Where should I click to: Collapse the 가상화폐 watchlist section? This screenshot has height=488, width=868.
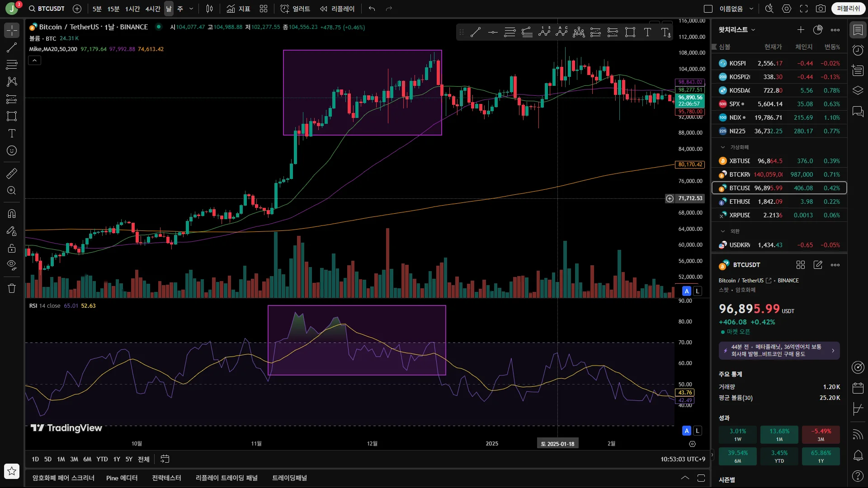coord(722,147)
